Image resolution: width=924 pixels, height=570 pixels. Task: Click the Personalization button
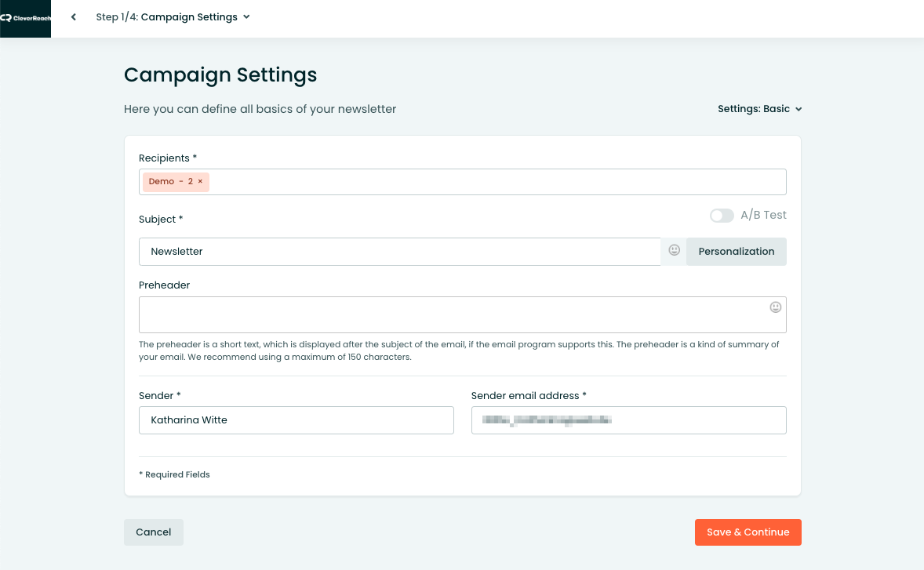coord(736,251)
